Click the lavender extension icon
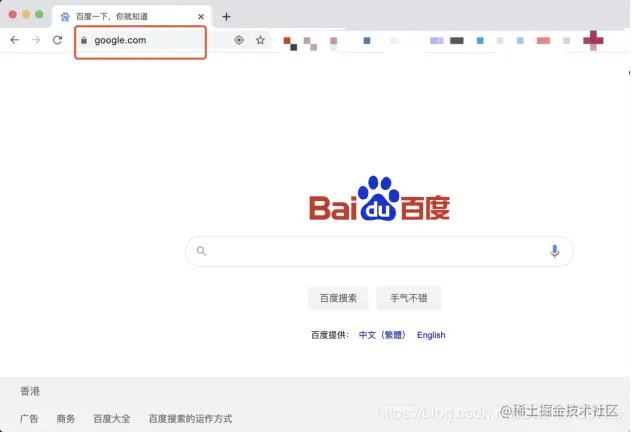The height and width of the screenshot is (432, 632). point(437,40)
